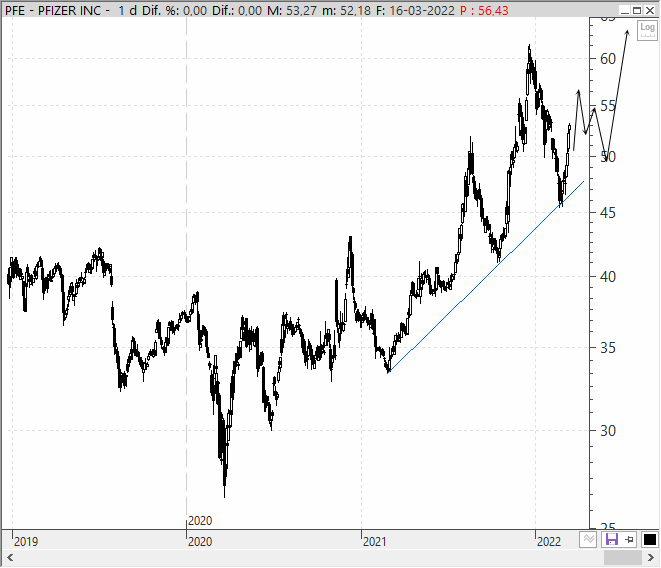Click the red P : 56,43 price value

point(484,11)
